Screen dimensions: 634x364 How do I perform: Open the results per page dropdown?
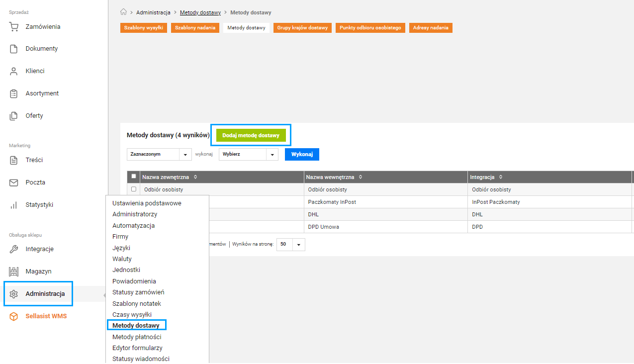pyautogui.click(x=290, y=245)
